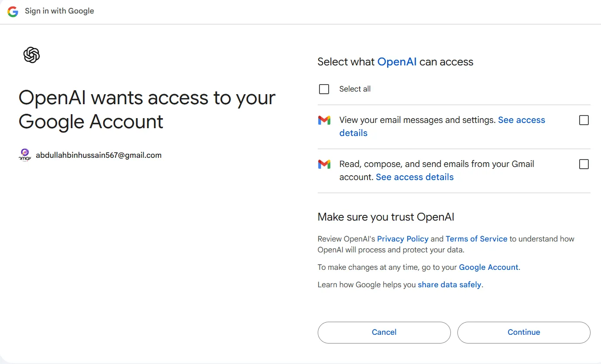Go to the Google Account link
The width and height of the screenshot is (601, 364).
pyautogui.click(x=488, y=267)
